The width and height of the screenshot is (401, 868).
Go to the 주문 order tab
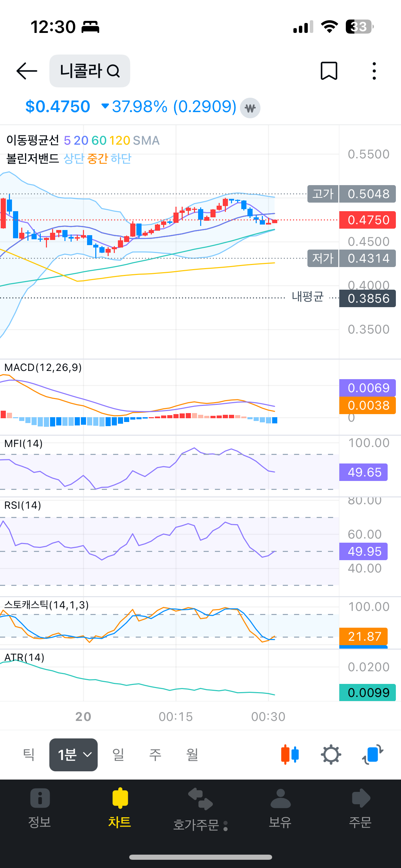(x=361, y=808)
